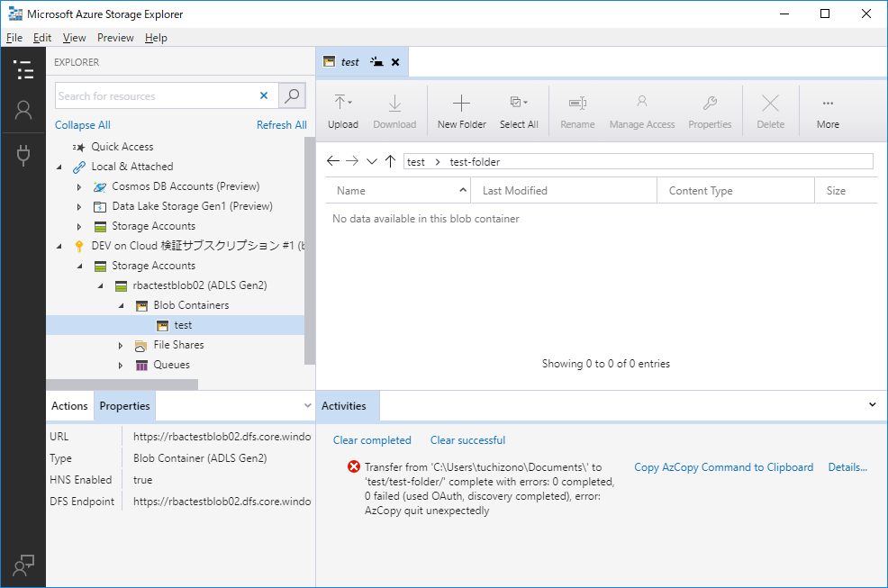This screenshot has height=588, width=888.
Task: Click the Select All toolbar button
Action: (x=519, y=112)
